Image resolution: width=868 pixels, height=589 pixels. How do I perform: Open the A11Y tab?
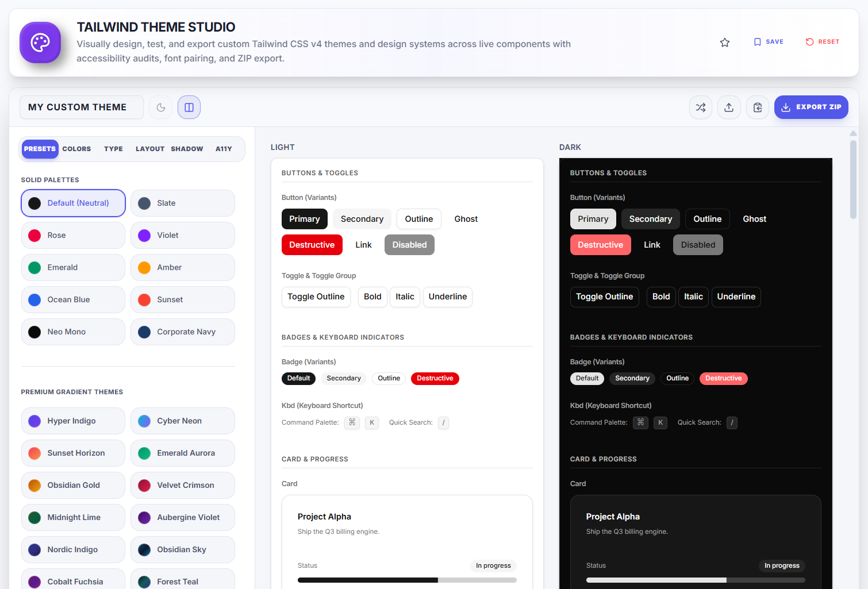(x=224, y=149)
